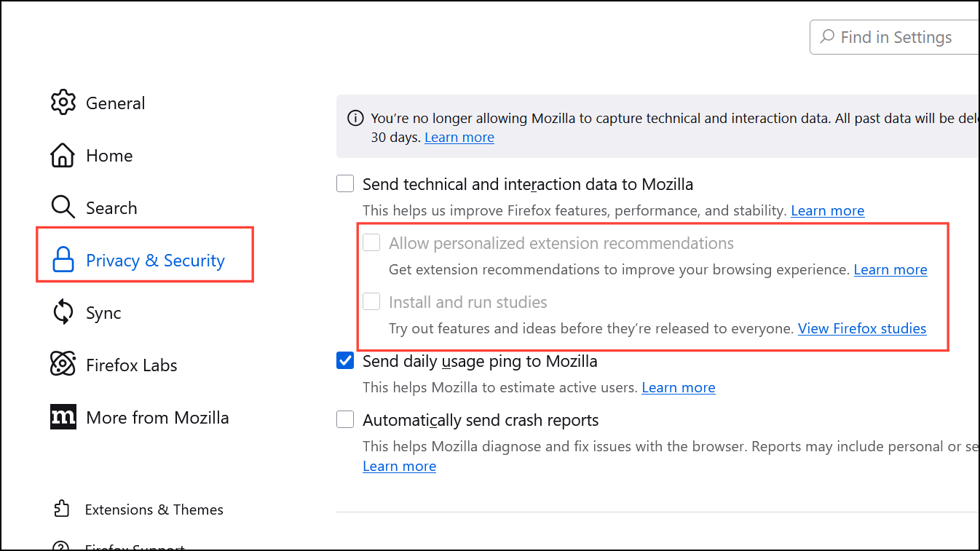Viewport: 980px width, 551px height.
Task: Switch to the Sync settings section
Action: [103, 313]
